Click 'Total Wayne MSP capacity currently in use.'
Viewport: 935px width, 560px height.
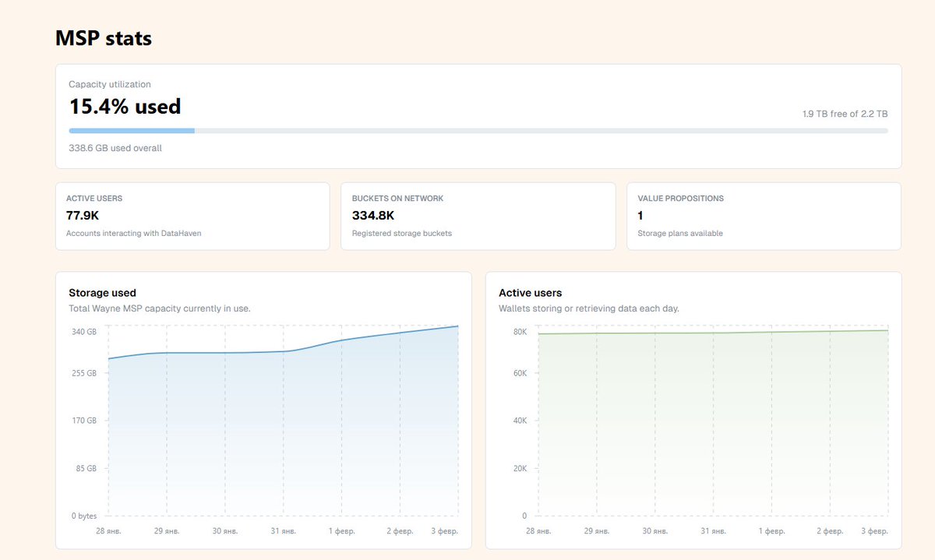pos(160,308)
